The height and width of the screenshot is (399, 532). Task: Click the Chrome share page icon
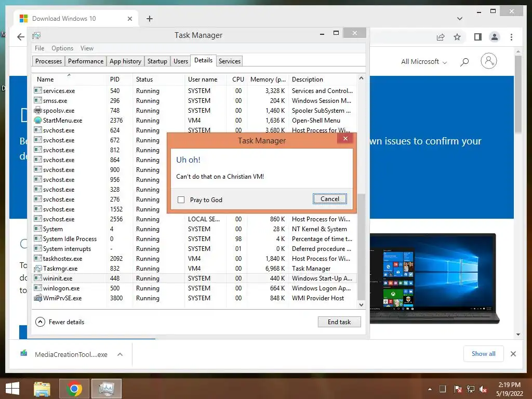coord(441,37)
